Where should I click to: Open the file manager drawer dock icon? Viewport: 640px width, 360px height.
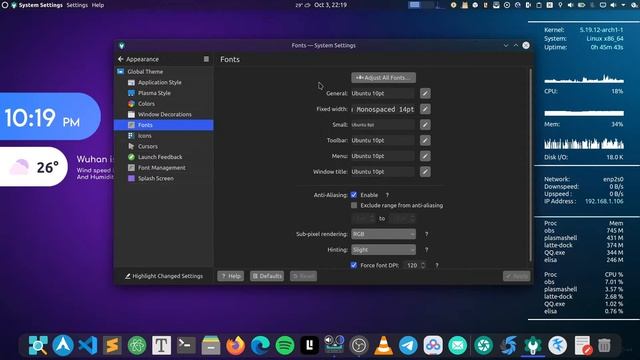pyautogui.click(x=211, y=346)
